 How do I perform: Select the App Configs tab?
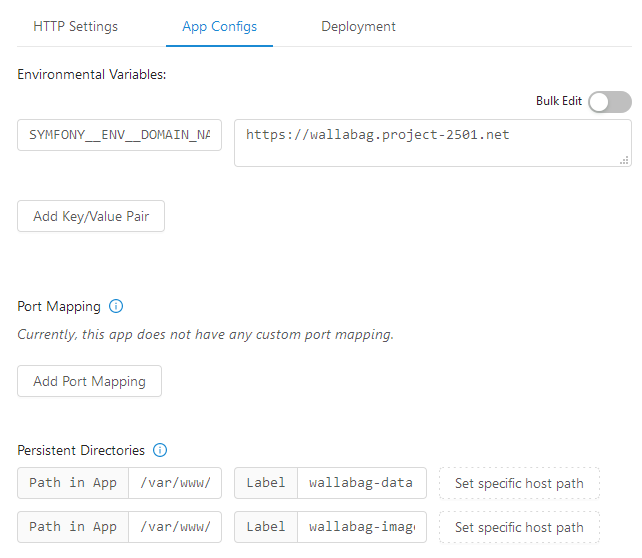[x=219, y=26]
